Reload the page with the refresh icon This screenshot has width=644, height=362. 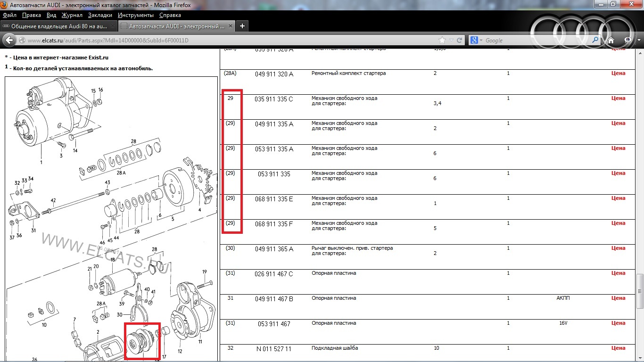point(459,41)
